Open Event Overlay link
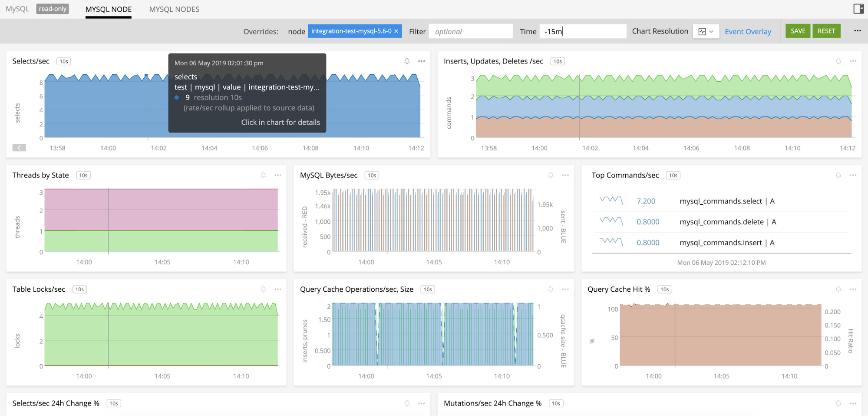The width and height of the screenshot is (868, 416). (x=748, y=31)
